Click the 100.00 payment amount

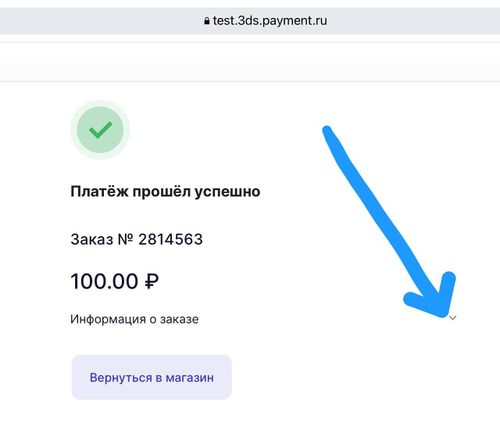[104, 281]
